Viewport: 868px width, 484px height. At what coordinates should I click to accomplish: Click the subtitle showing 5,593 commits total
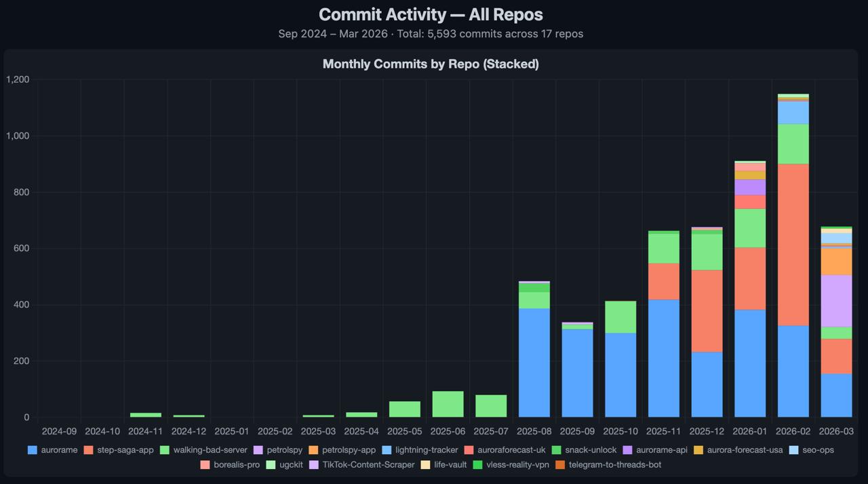(x=431, y=34)
